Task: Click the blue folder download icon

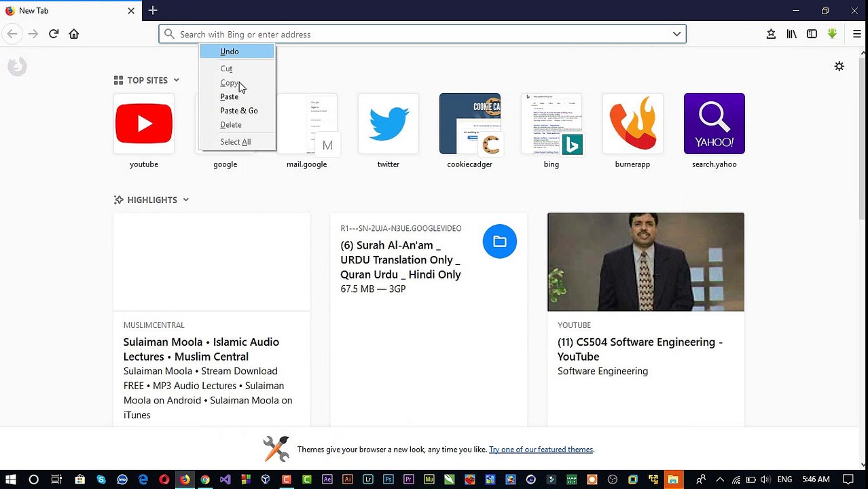Action: [500, 241]
